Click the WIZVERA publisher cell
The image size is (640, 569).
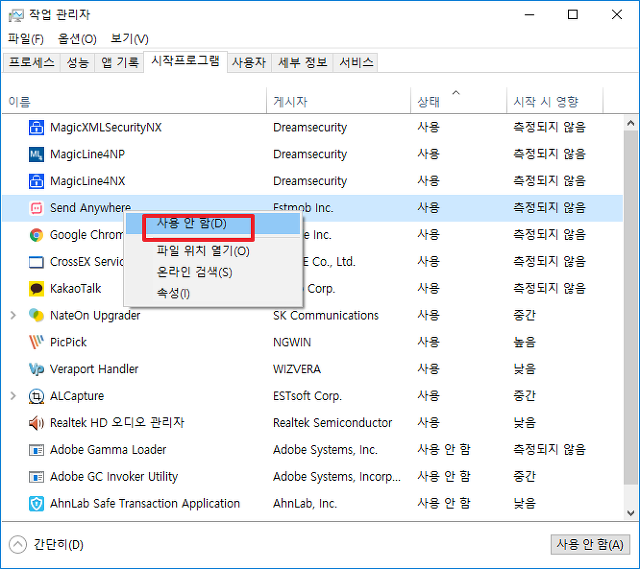[297, 369]
